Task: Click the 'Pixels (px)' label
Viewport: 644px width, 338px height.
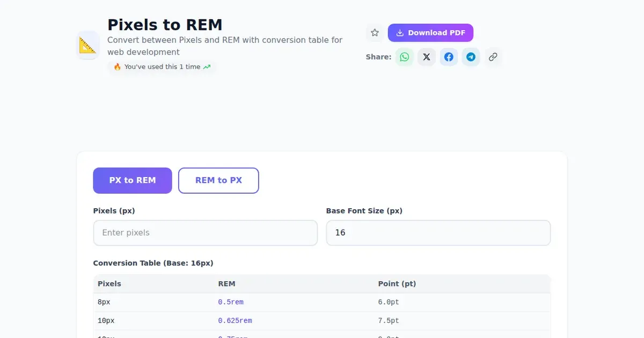Action: (x=114, y=211)
